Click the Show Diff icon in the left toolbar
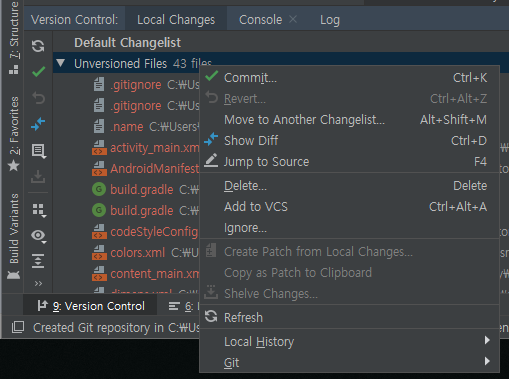 (38, 124)
